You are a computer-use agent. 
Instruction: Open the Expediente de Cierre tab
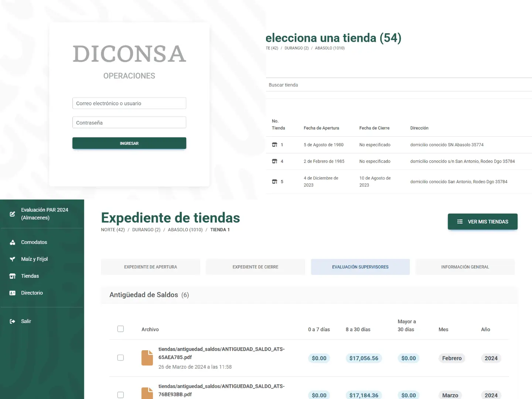click(x=255, y=267)
